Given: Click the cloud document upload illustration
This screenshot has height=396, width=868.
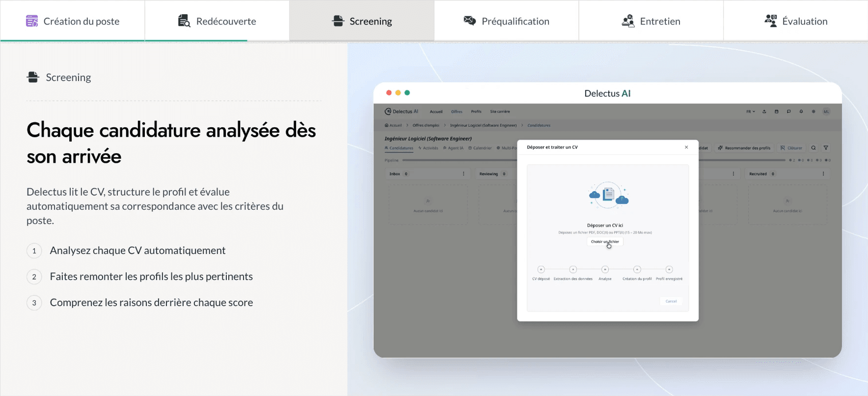Looking at the screenshot, I should coord(608,195).
